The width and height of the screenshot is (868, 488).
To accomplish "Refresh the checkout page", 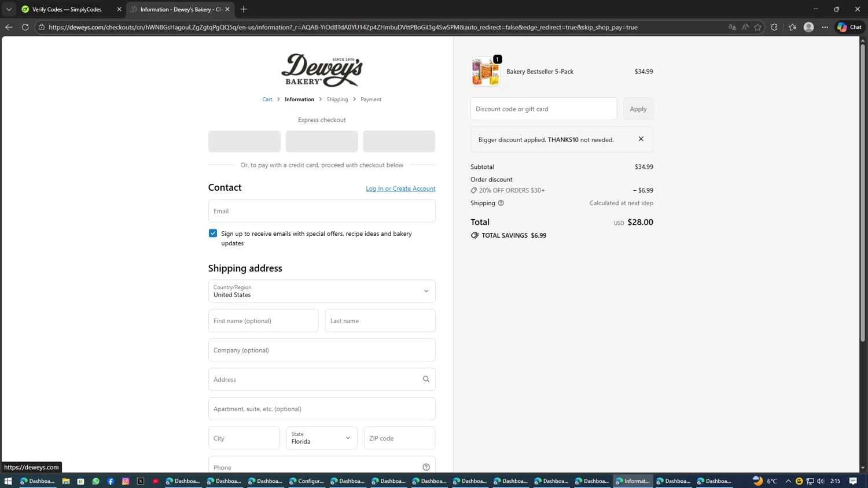I will [25, 27].
